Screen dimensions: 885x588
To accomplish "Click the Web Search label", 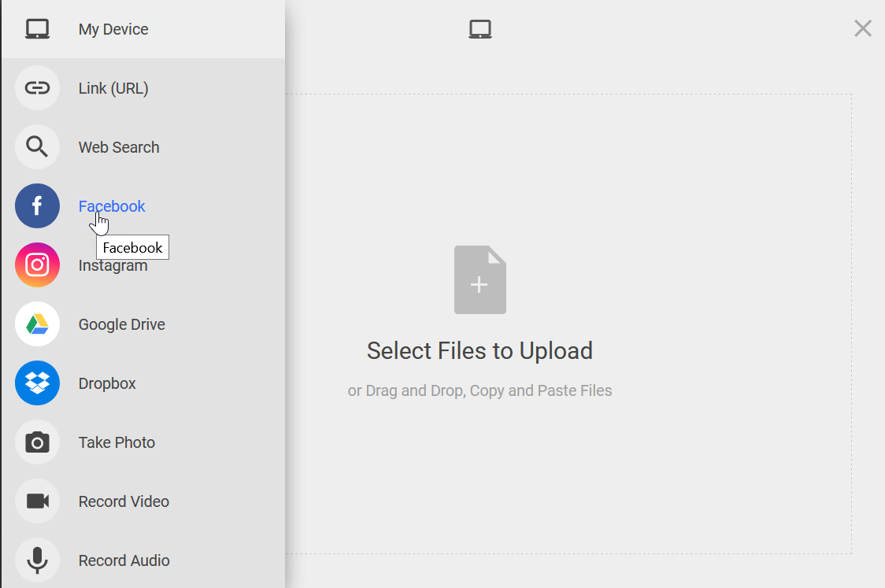I will click(x=119, y=147).
